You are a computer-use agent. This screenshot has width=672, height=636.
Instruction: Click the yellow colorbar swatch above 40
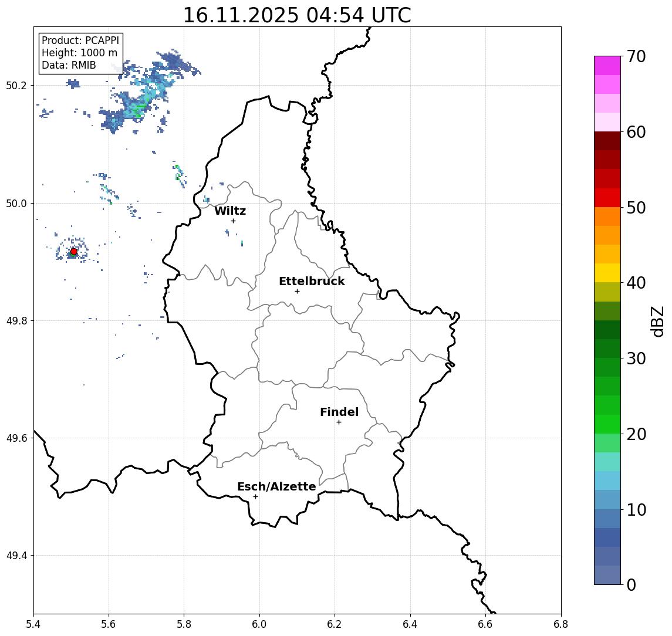tap(607, 273)
